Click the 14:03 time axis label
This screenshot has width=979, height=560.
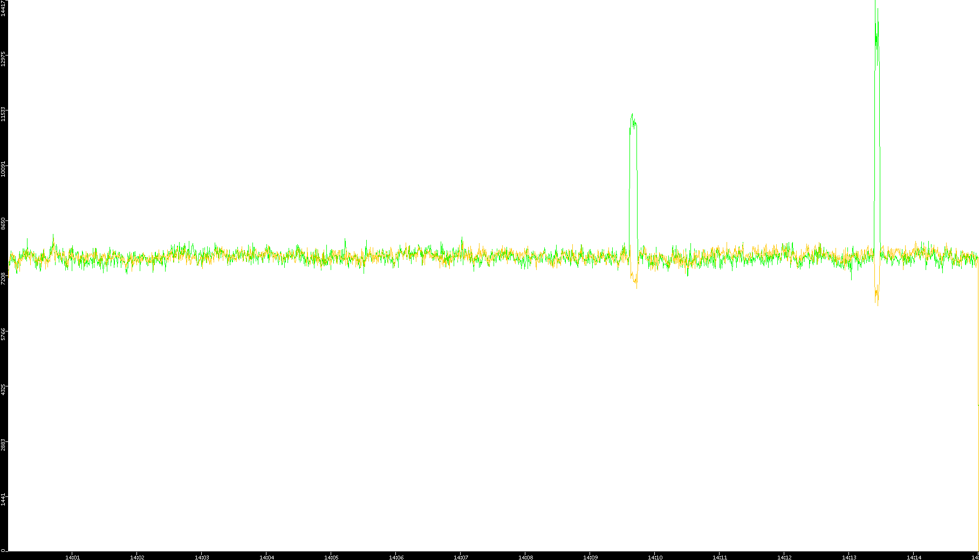tap(202, 557)
